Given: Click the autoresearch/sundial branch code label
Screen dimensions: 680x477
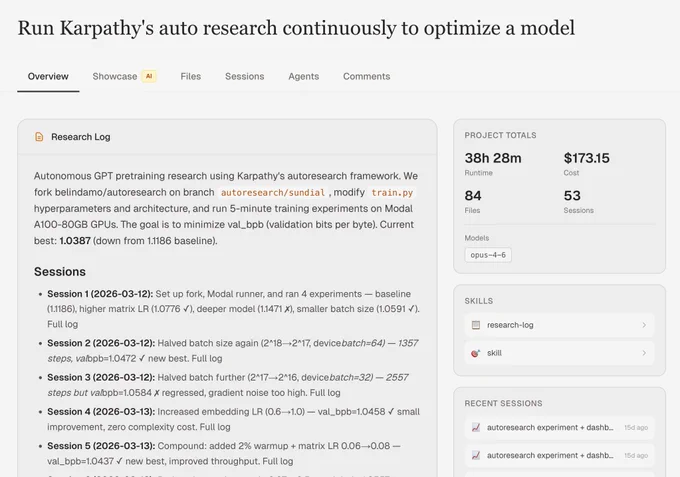Looking at the screenshot, I should pos(273,193).
